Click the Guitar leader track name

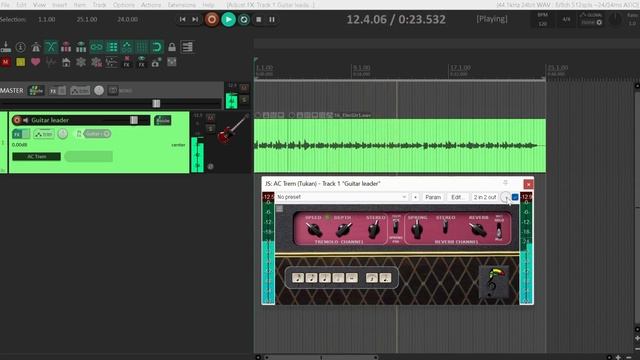coord(50,120)
